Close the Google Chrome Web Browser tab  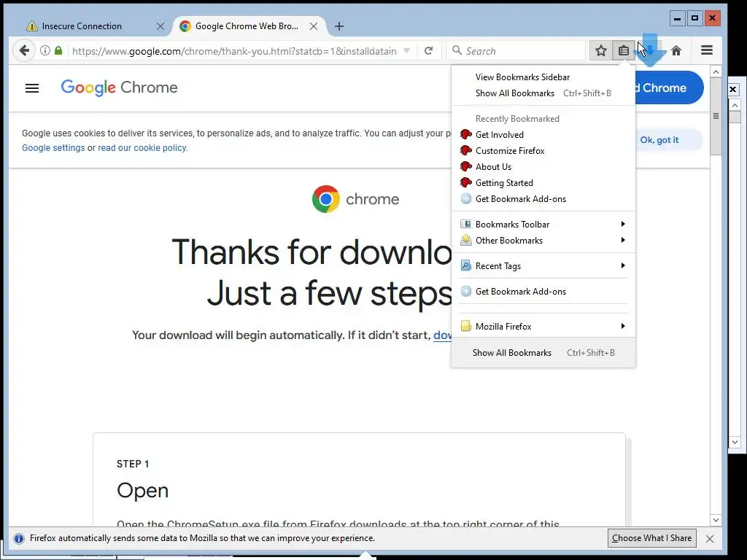(314, 26)
